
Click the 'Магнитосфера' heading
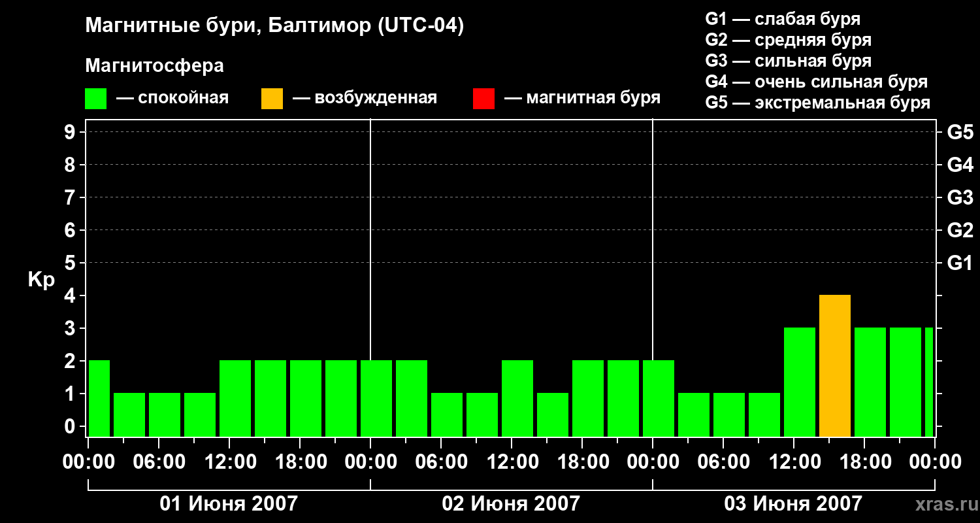coord(154,66)
